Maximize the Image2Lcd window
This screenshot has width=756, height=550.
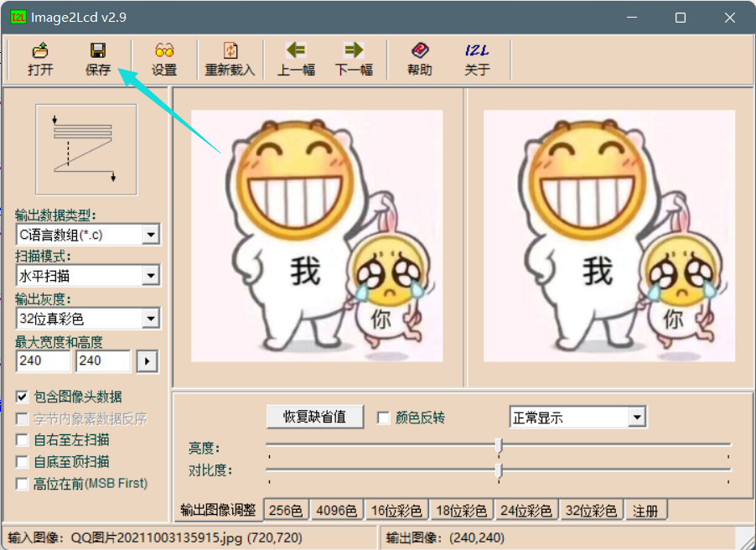coord(681,18)
